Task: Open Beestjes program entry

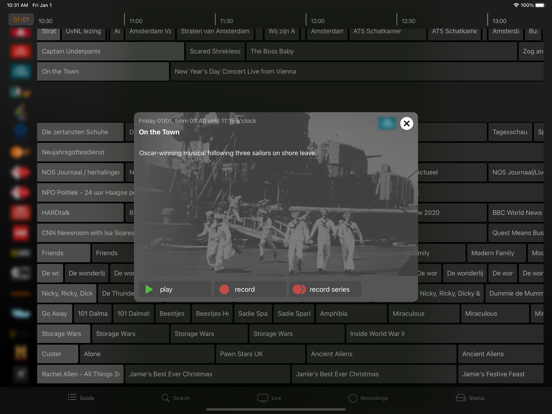Action: point(172,314)
